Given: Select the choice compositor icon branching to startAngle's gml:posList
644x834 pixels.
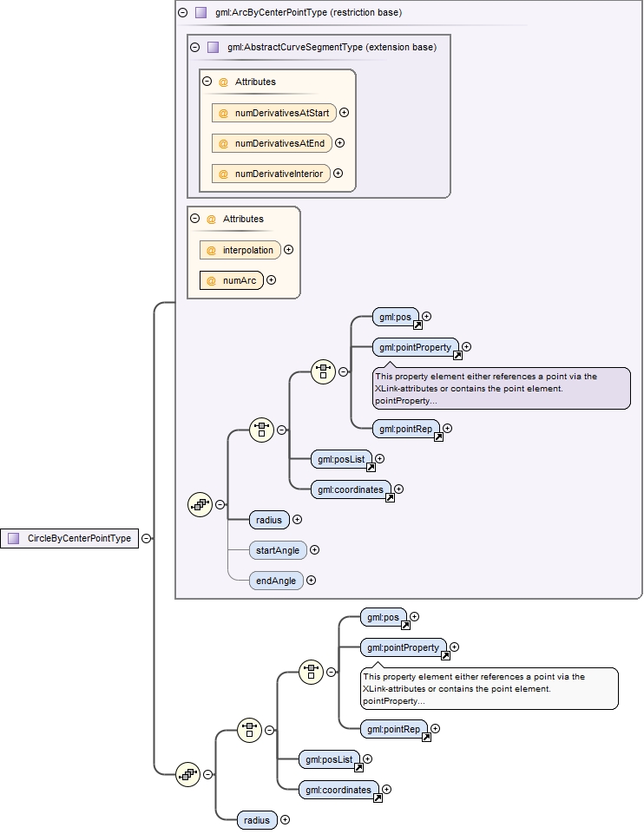Looking at the screenshot, I should coord(261,430).
